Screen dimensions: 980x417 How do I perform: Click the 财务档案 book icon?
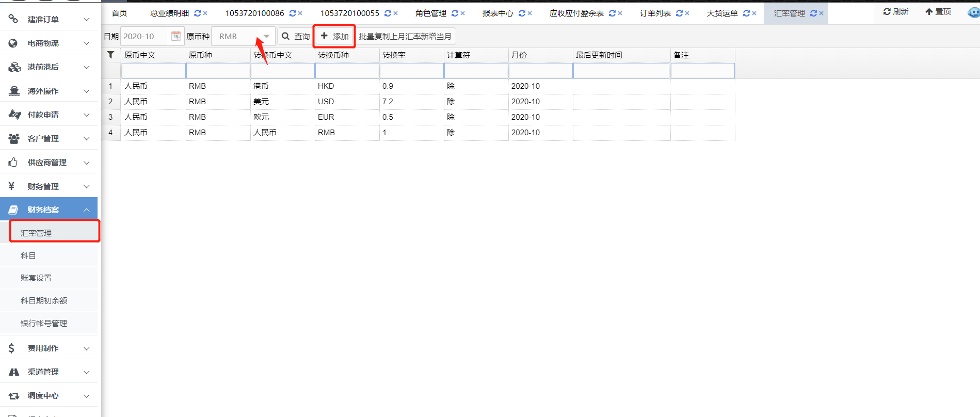13,210
